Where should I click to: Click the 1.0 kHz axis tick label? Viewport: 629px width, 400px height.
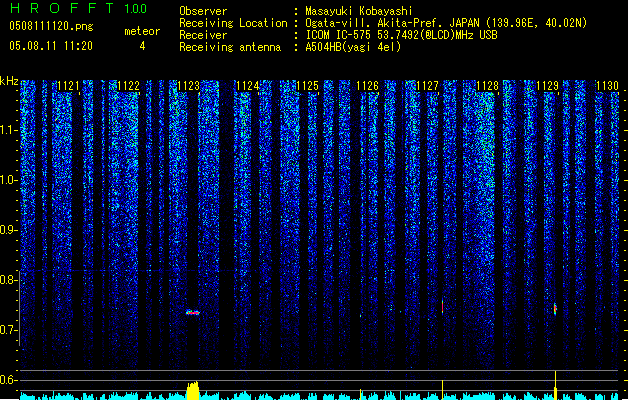tap(8, 180)
